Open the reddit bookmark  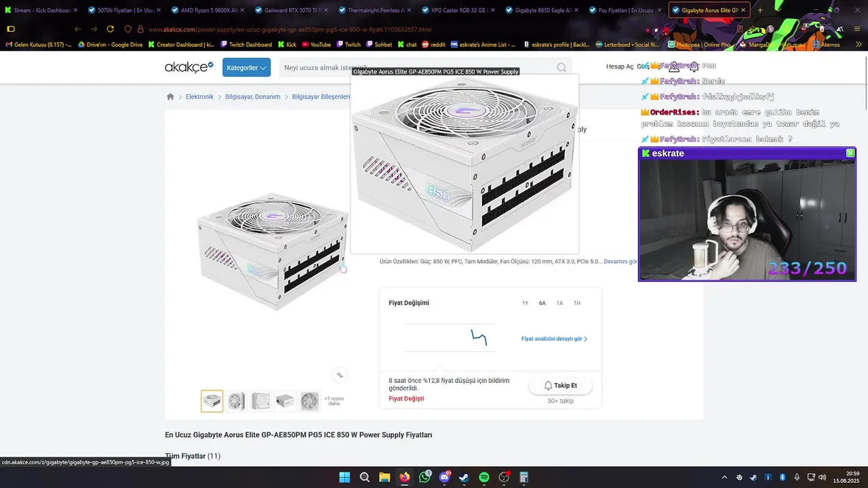[434, 45]
